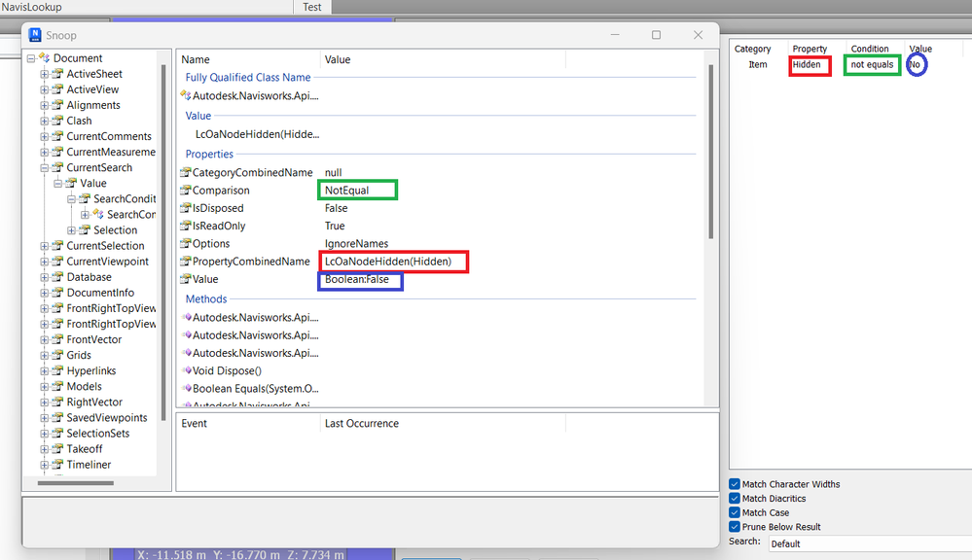The image size is (972, 560).
Task: Click the 'Hidden' property cell in search row
Action: 806,64
